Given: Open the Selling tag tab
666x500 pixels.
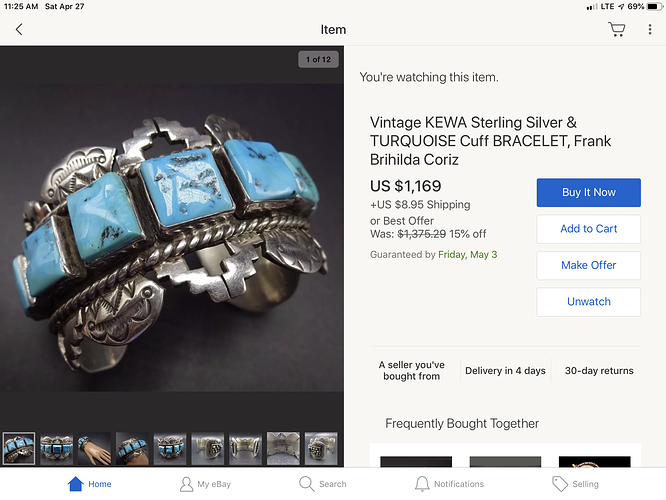Looking at the screenshot, I should click(x=575, y=484).
